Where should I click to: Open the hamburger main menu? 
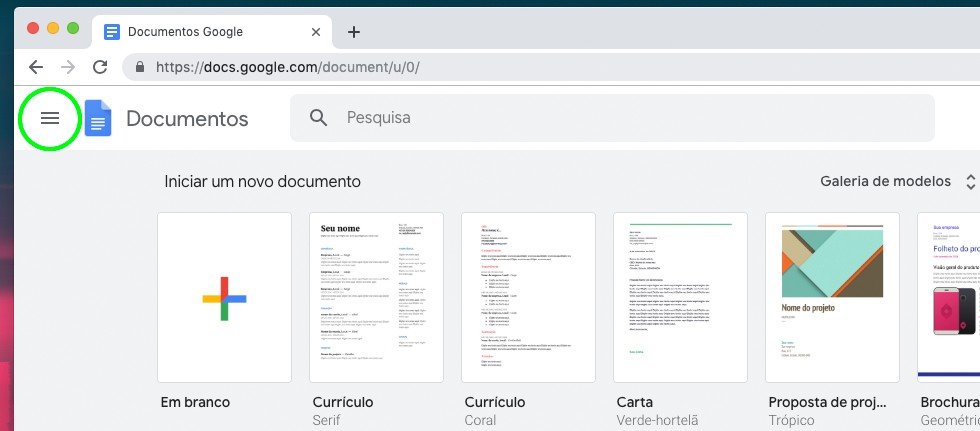(50, 118)
